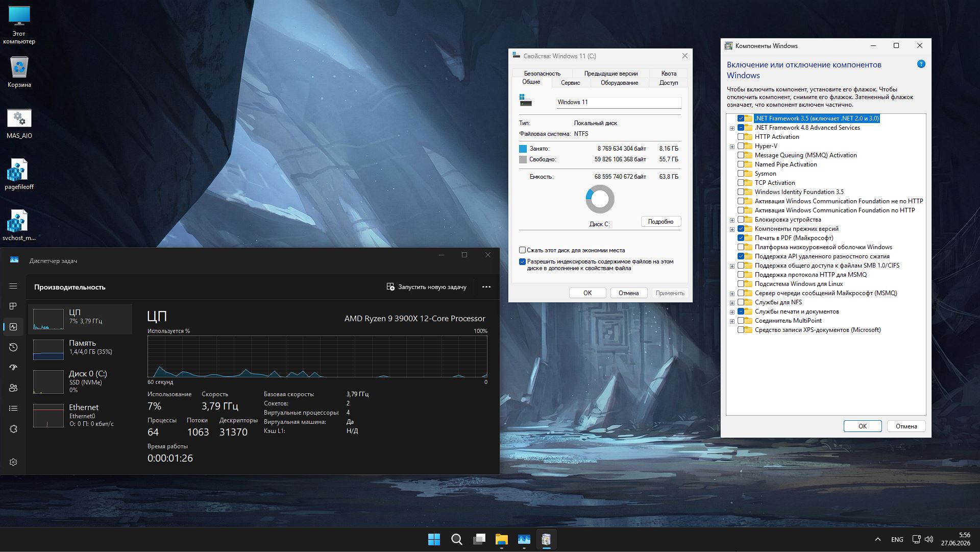Click Отмена in Windows Components window

(x=906, y=426)
